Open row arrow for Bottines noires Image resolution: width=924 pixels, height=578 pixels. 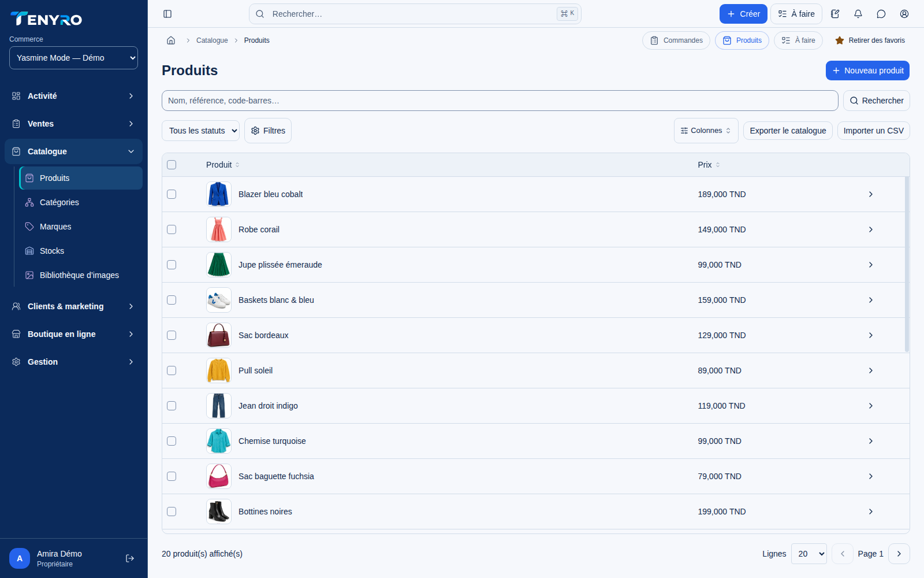[871, 512]
